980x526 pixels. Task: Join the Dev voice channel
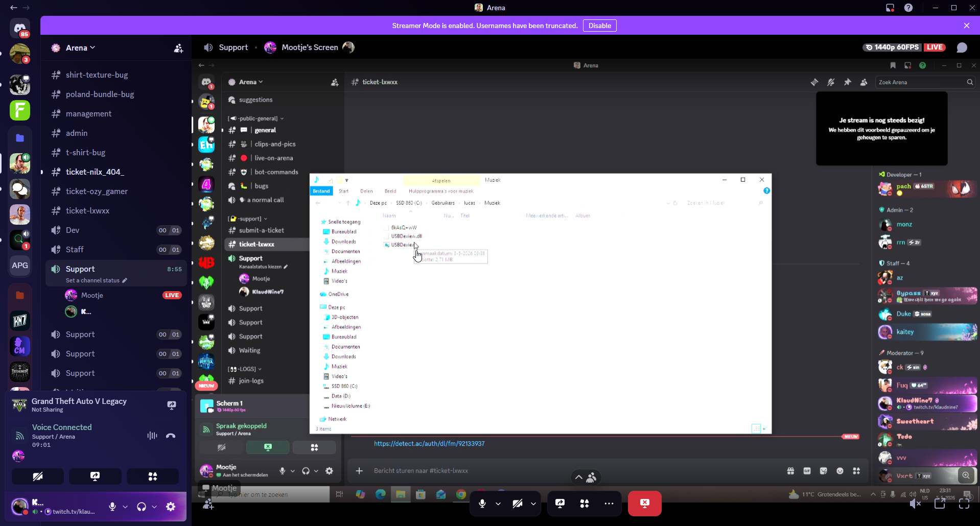[116, 230]
